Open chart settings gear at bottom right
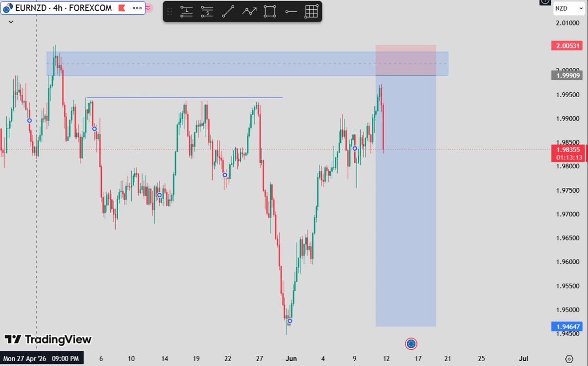The width and height of the screenshot is (588, 366). point(569,359)
